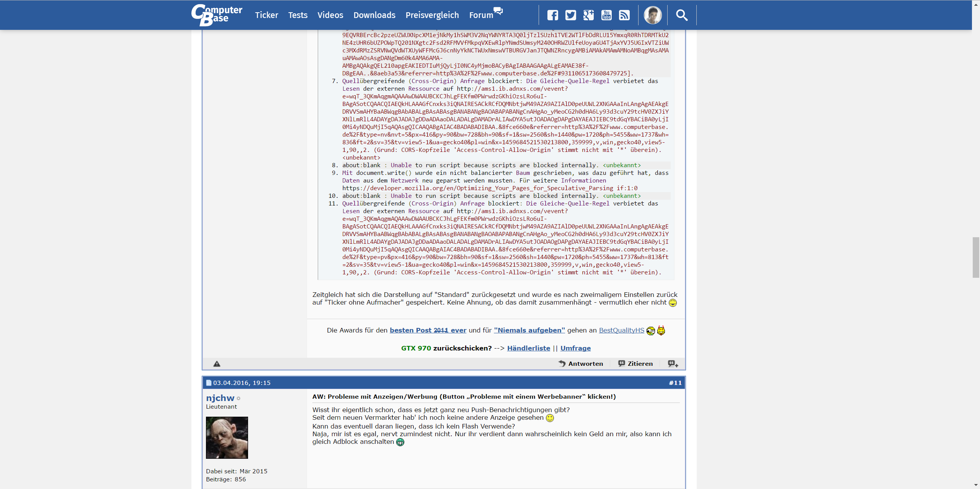This screenshot has width=980, height=489.
Task: Open the Händlerliste link
Action: [528, 348]
